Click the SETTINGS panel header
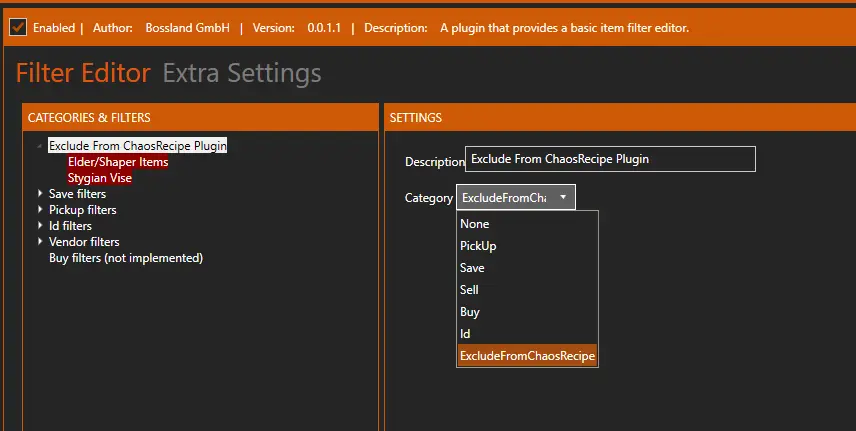 coord(620,117)
